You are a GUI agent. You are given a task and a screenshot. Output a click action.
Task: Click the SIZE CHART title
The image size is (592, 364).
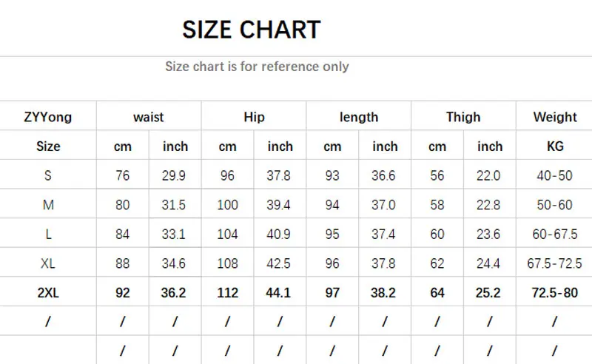point(252,30)
